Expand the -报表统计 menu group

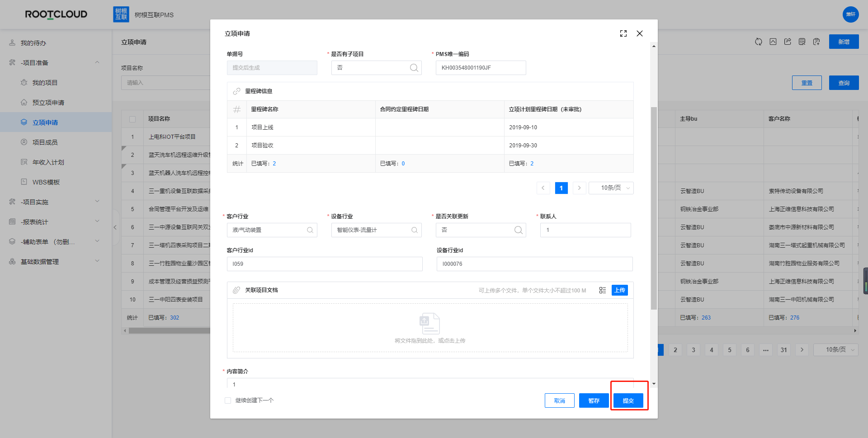pyautogui.click(x=97, y=221)
